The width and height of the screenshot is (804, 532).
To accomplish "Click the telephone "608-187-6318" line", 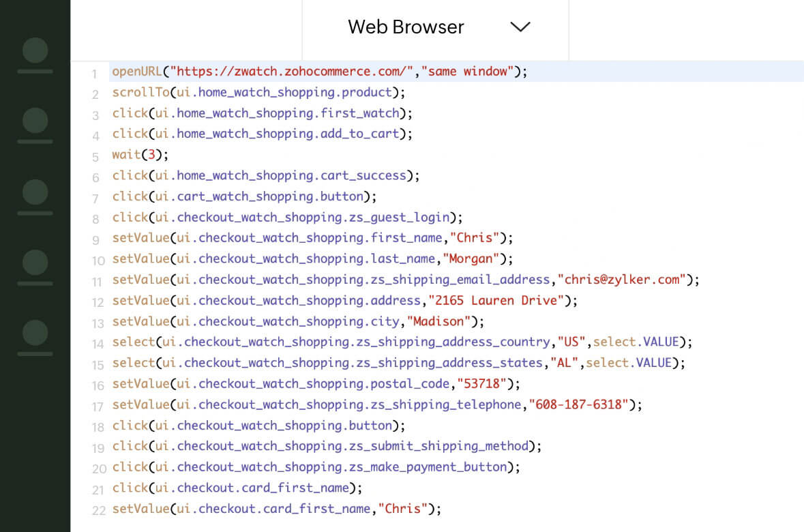I will coord(377,404).
